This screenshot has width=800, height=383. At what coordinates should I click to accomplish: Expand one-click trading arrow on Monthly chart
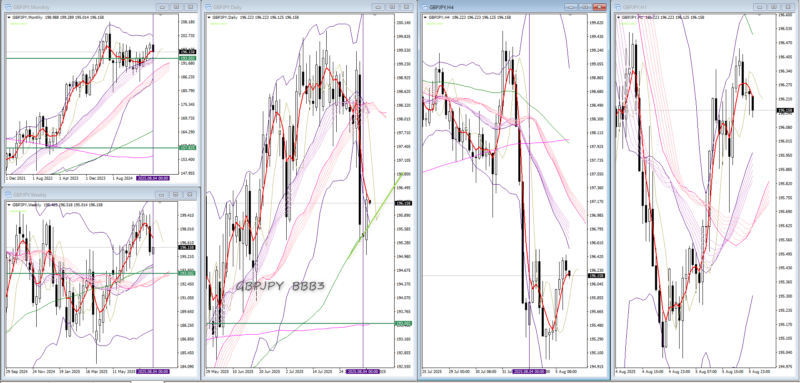8,17
